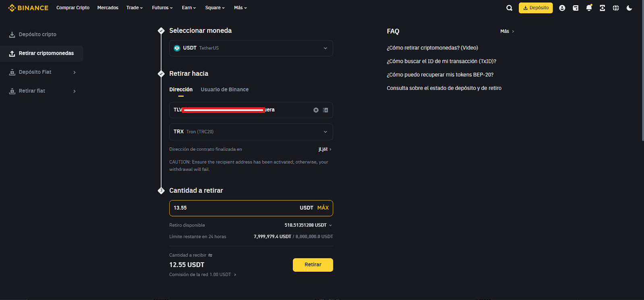The width and height of the screenshot is (644, 300).
Task: Open the wallet icon in header
Action: (x=576, y=8)
